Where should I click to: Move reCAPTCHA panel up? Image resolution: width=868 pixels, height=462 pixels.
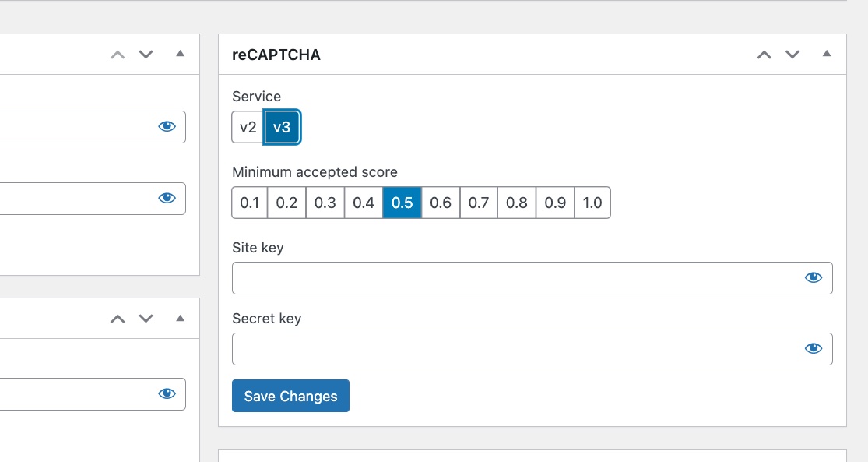click(x=764, y=55)
